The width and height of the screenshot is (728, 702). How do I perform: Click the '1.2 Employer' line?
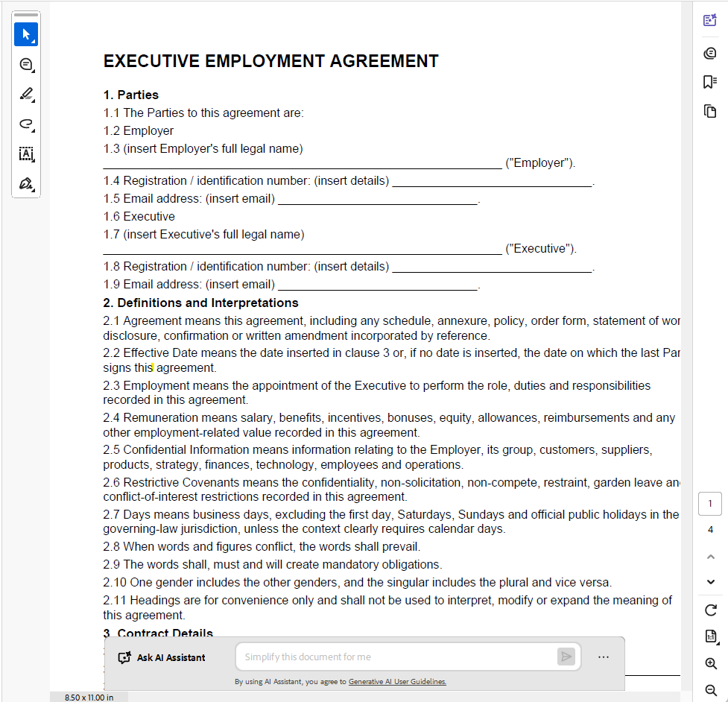139,131
